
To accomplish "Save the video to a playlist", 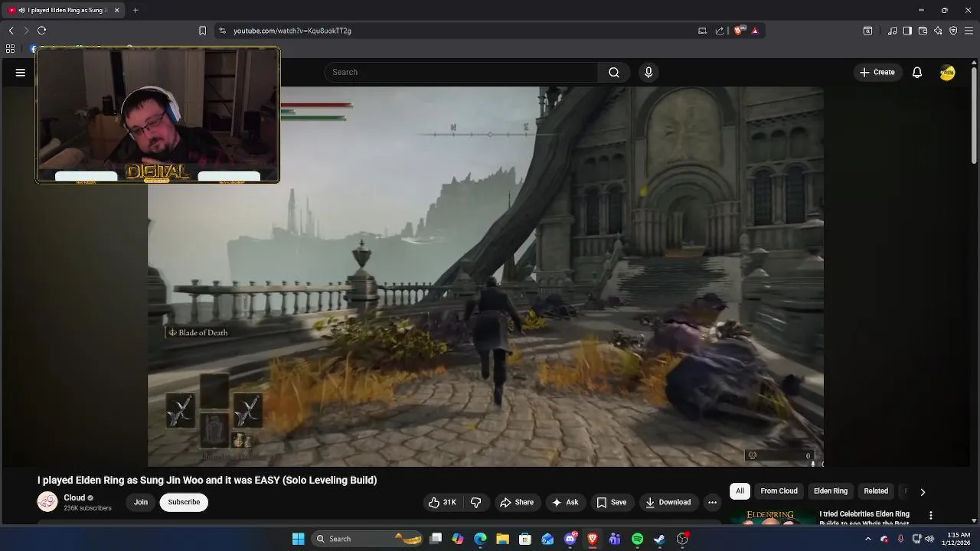I will pyautogui.click(x=611, y=502).
